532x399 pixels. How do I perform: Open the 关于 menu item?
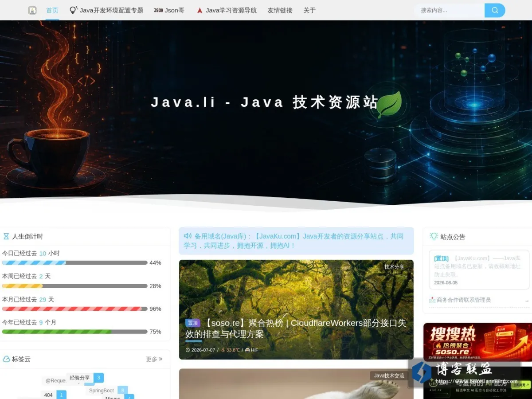click(x=309, y=10)
